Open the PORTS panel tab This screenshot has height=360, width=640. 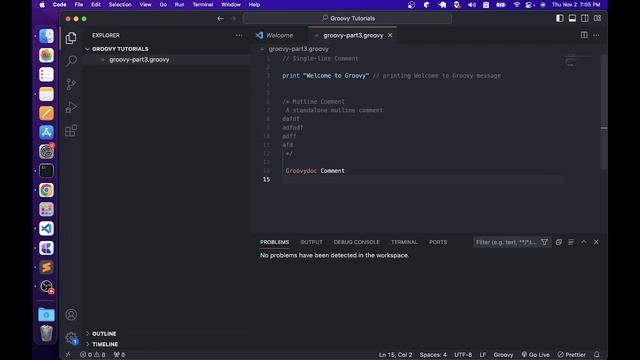(x=438, y=242)
